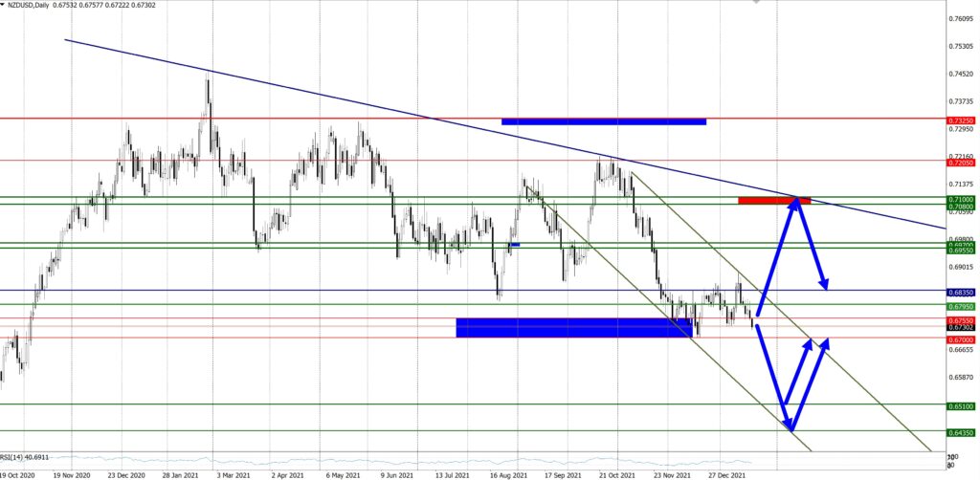Screen dimensions: 980x480
Task: Select the small blue marker near 0.6955 level
Action: (515, 245)
